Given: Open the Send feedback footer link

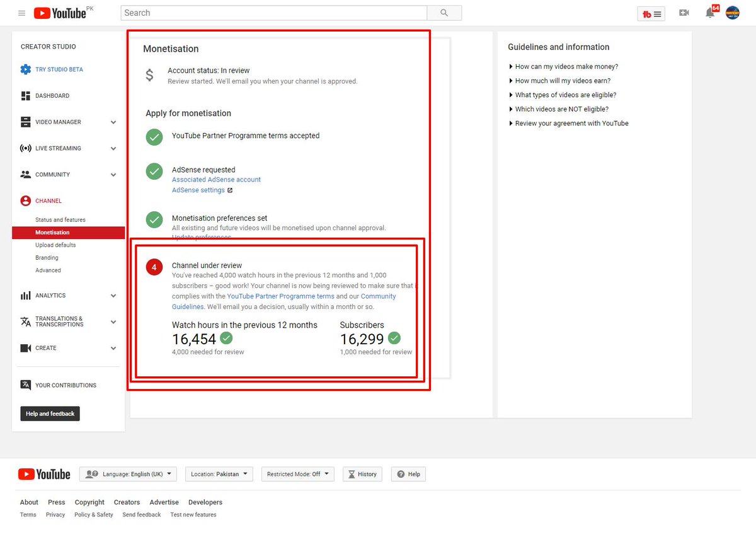Looking at the screenshot, I should coord(142,515).
